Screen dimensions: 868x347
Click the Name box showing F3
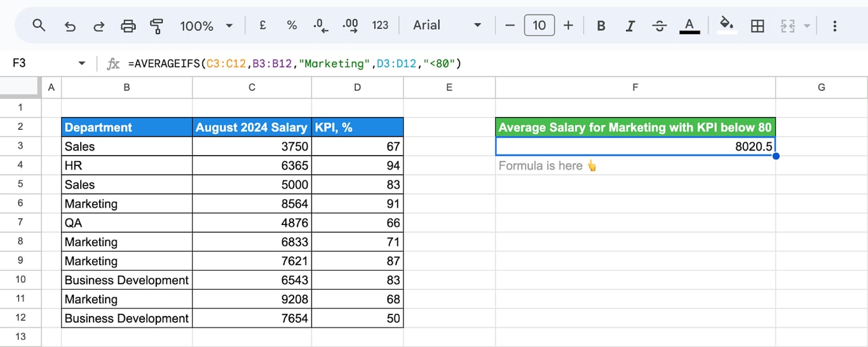click(38, 64)
